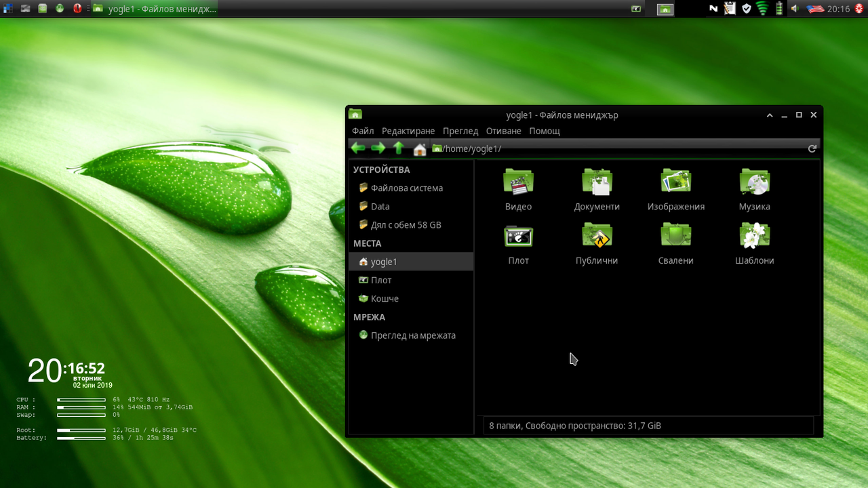Go back using the green left arrow

pyautogui.click(x=358, y=148)
